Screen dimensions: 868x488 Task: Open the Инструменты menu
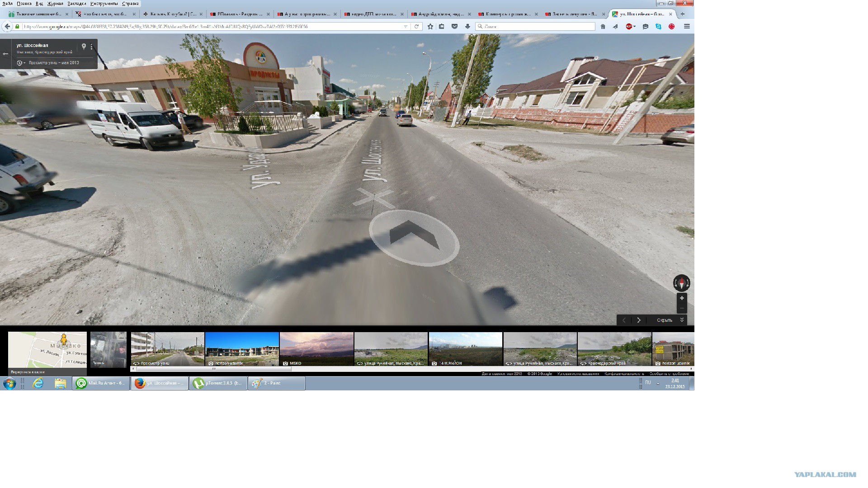[104, 4]
